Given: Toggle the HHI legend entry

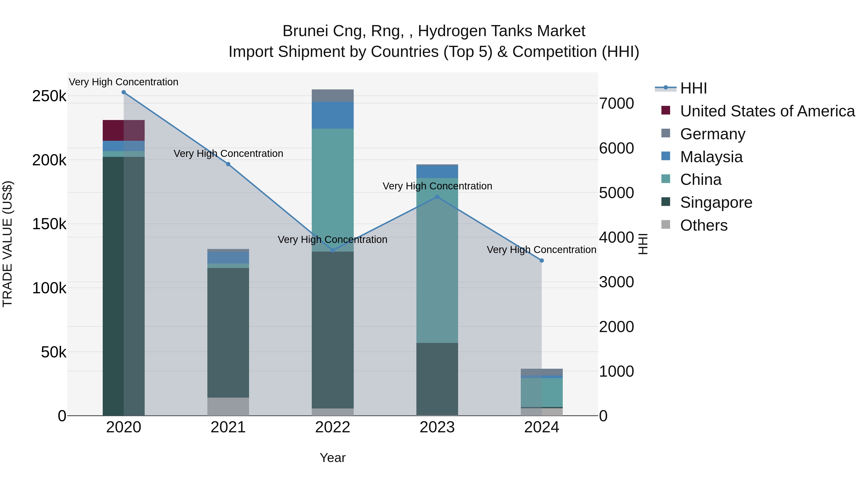Looking at the screenshot, I should coord(681,88).
